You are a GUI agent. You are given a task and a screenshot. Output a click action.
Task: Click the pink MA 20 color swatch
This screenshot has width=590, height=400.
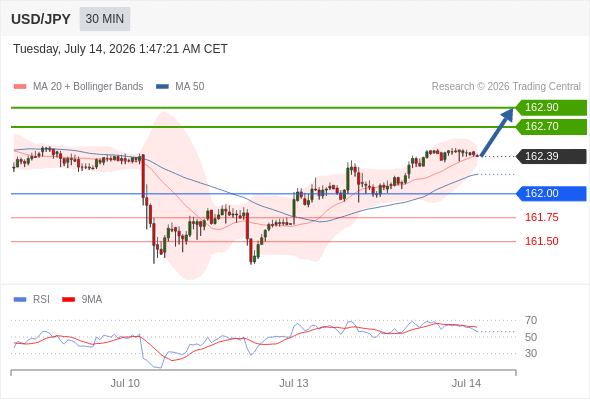20,87
